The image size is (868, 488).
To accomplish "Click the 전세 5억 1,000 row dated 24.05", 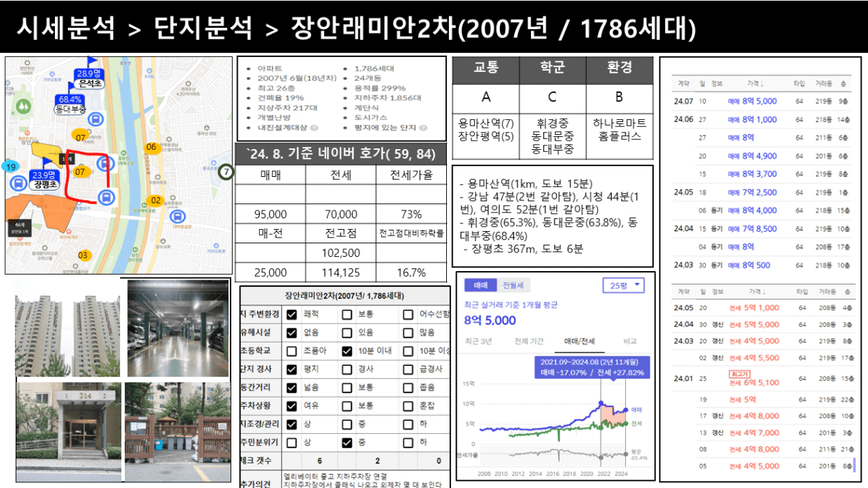I will point(762,307).
